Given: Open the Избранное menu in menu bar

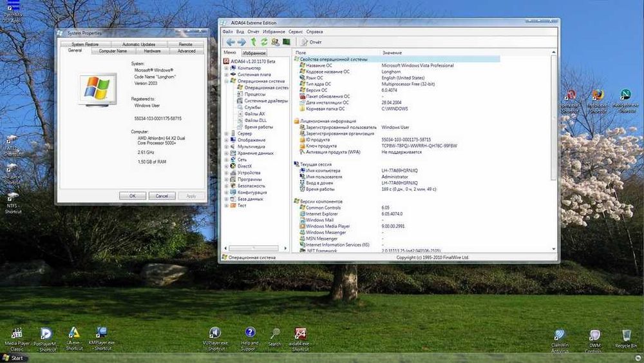Looking at the screenshot, I should [x=274, y=32].
